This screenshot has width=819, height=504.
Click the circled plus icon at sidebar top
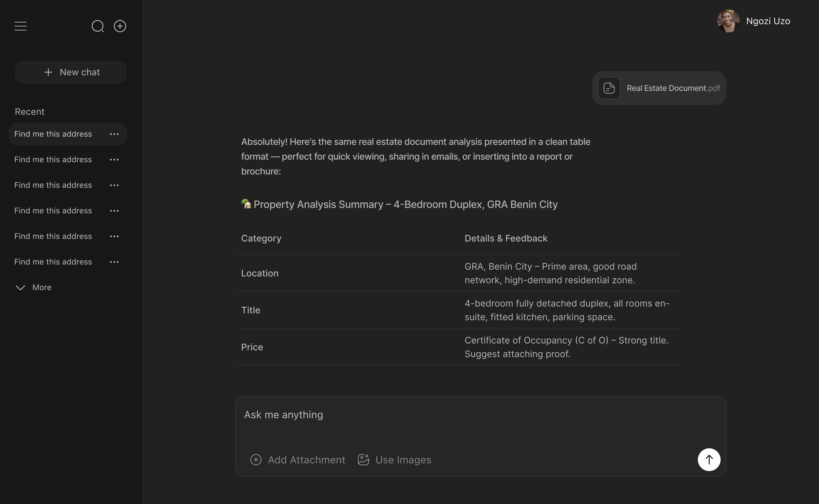[x=120, y=26]
